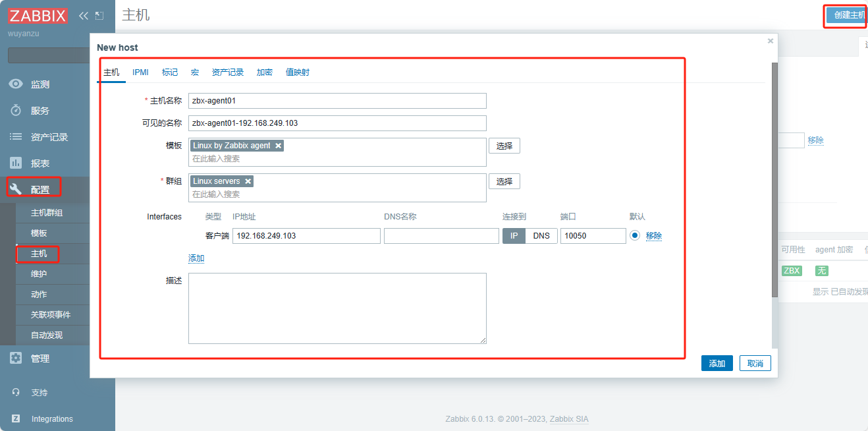
Task: Click 选择 button beside 模板
Action: [x=504, y=146]
